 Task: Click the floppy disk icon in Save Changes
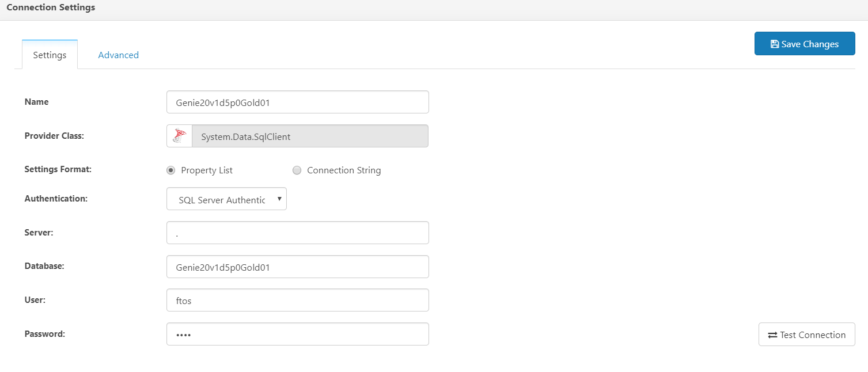click(775, 44)
